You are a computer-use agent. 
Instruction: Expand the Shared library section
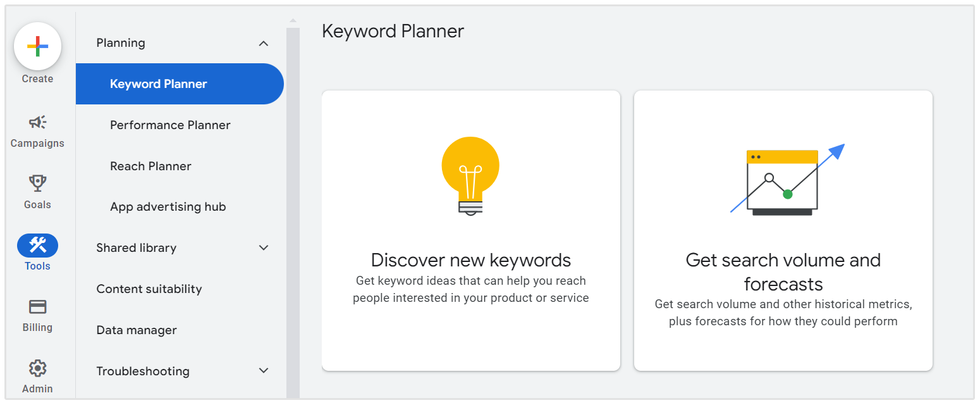pos(264,248)
